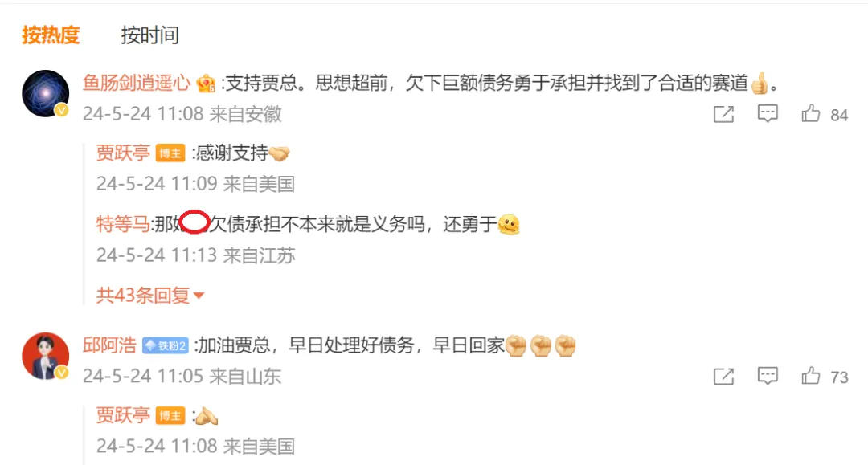
Task: Reply to 鱼肠剑逍遥心's comment via speech bubble
Action: (x=768, y=113)
